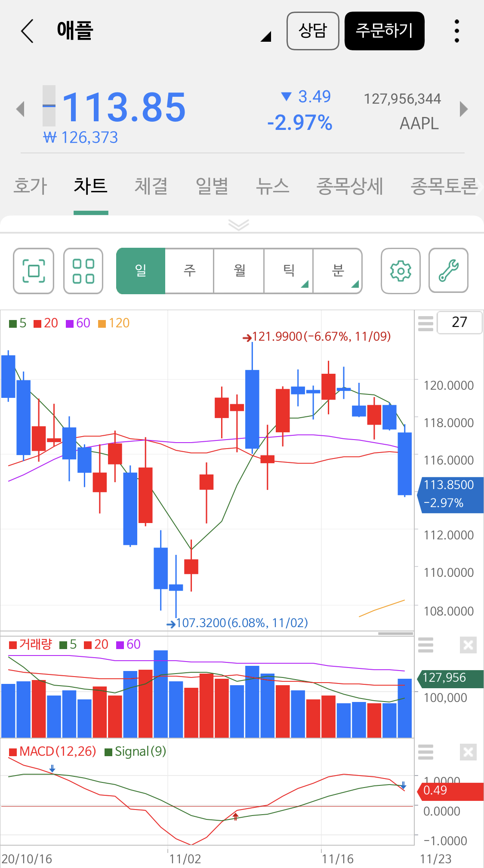484x868 pixels.
Task: Close the volume indicator panel
Action: point(468,645)
